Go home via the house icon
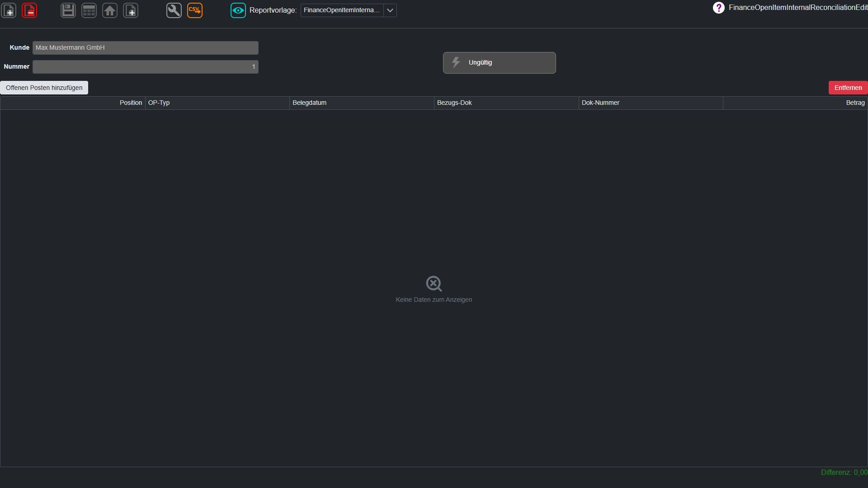 click(110, 10)
